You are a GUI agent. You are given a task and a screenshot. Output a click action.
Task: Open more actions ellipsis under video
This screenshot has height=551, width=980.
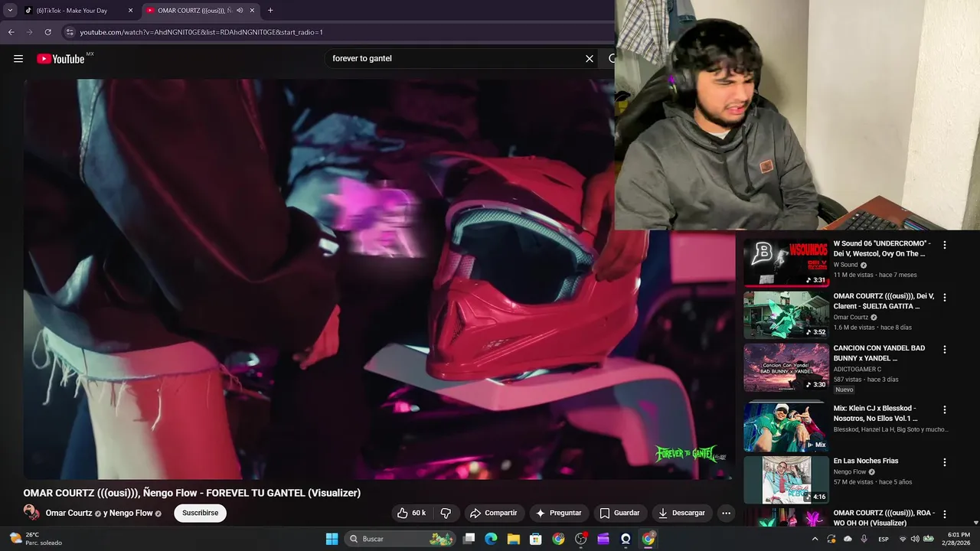click(726, 513)
